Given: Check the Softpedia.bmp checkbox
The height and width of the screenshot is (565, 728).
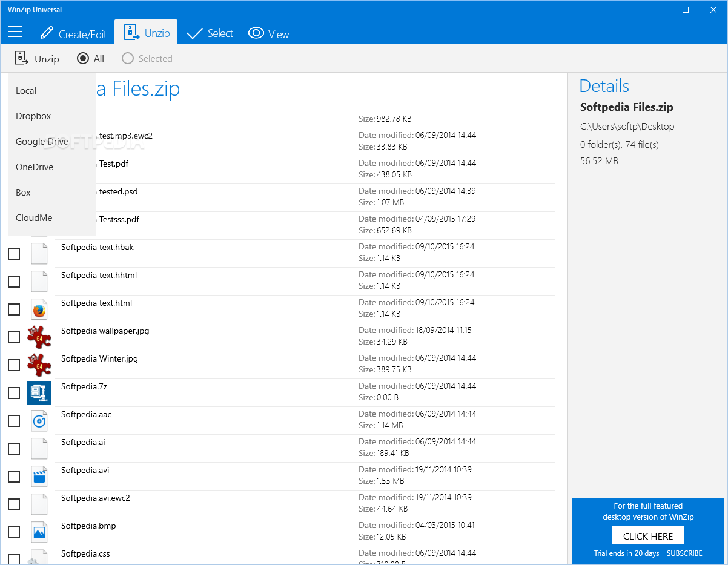Looking at the screenshot, I should tap(14, 532).
